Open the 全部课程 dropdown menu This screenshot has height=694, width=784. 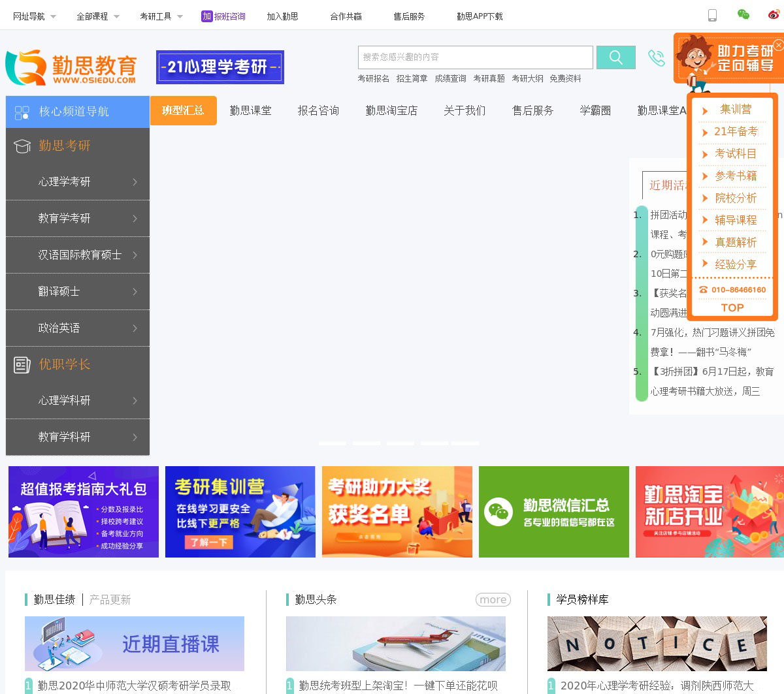point(98,16)
